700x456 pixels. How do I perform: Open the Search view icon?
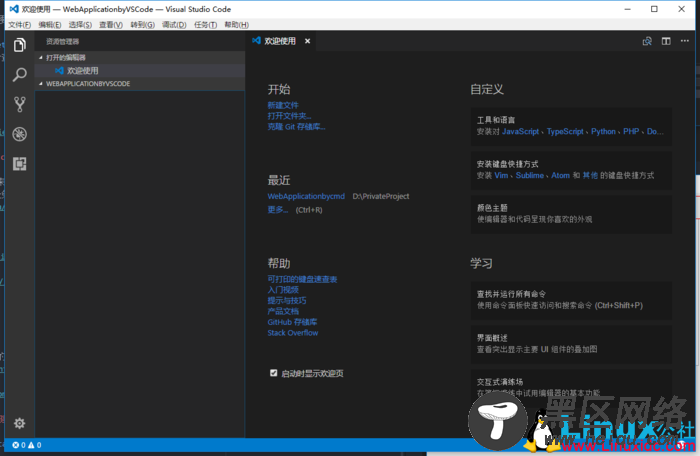coord(20,75)
